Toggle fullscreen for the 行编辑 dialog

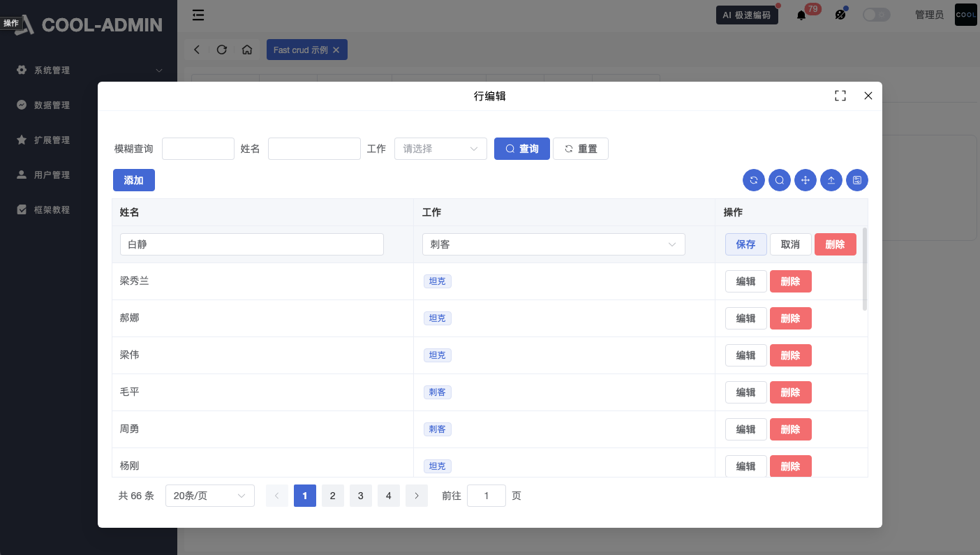click(x=840, y=96)
